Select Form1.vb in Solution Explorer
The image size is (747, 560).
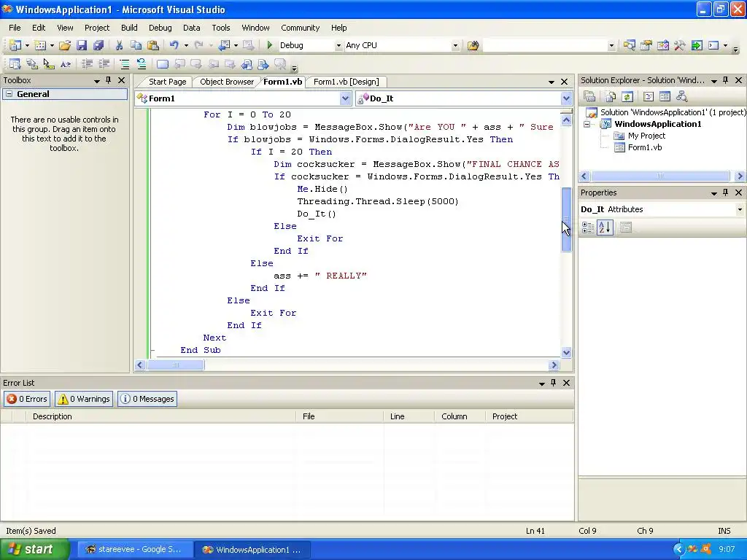tap(645, 147)
